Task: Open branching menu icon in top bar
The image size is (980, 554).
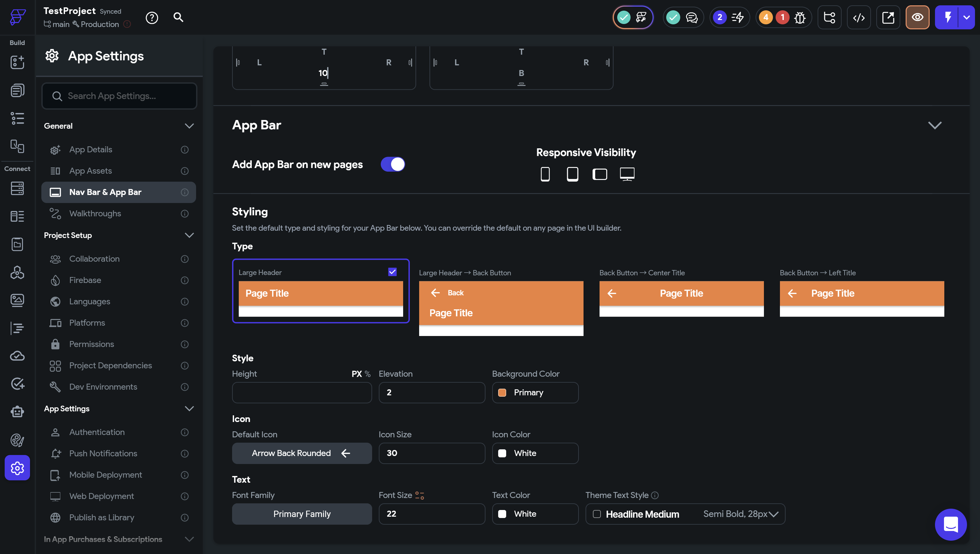Action: click(829, 18)
